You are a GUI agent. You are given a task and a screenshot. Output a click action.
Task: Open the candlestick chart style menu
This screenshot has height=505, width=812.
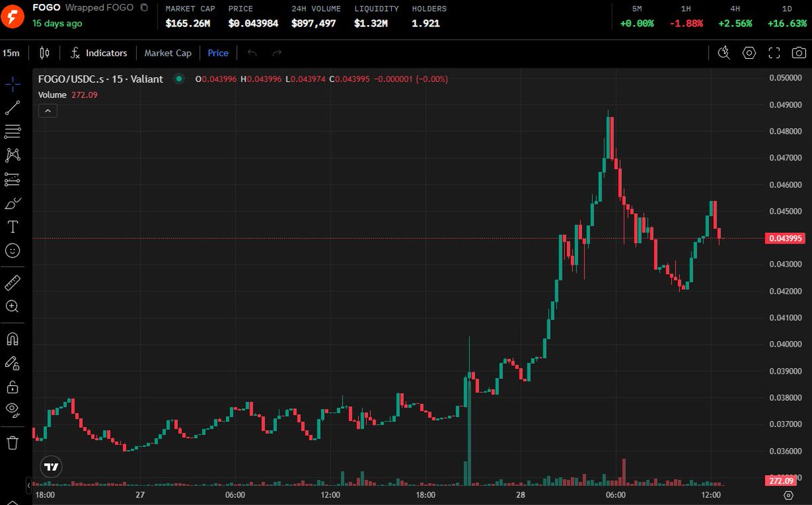[45, 53]
